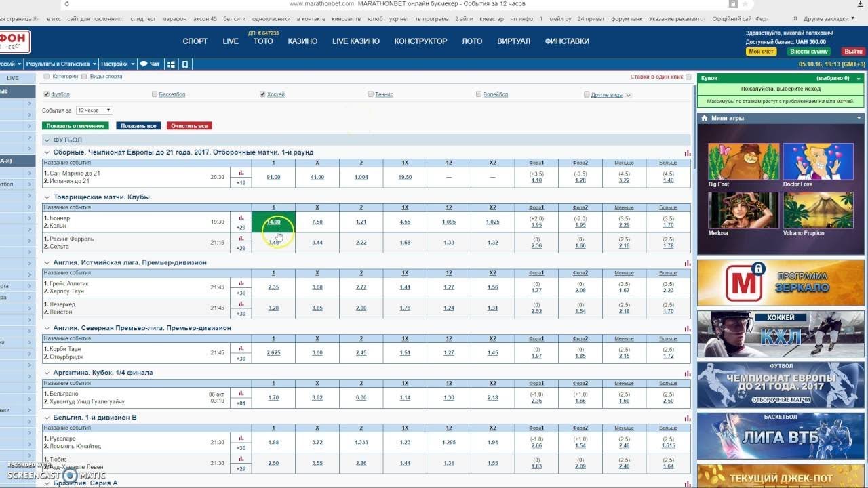Check the Другие виды checkbox
This screenshot has height=488, width=868.
click(587, 94)
